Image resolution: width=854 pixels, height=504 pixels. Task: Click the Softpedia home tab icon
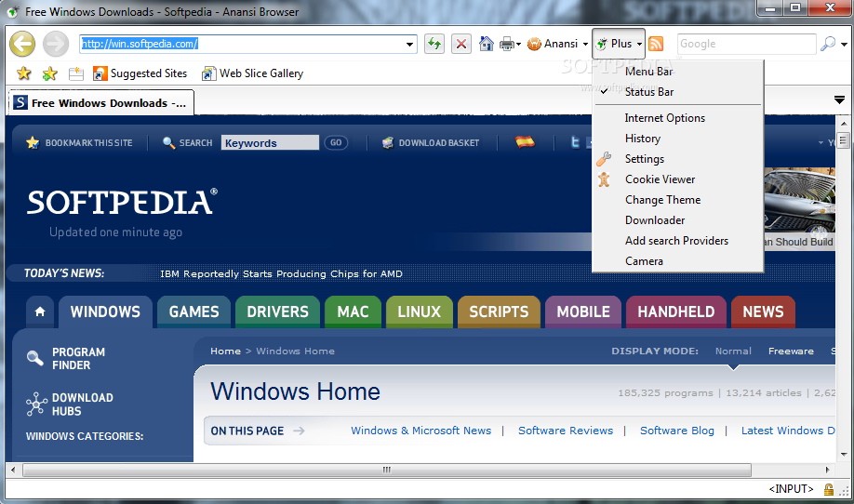(40, 312)
